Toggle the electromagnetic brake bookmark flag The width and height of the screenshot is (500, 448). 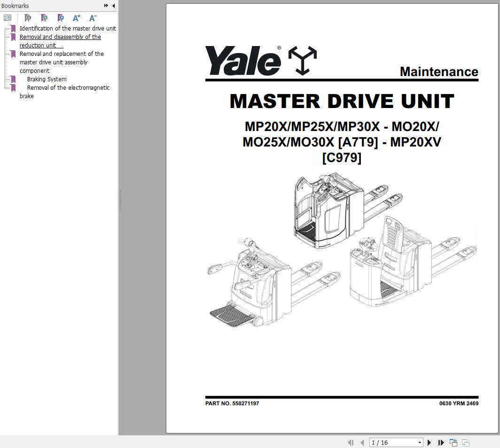pyautogui.click(x=13, y=86)
